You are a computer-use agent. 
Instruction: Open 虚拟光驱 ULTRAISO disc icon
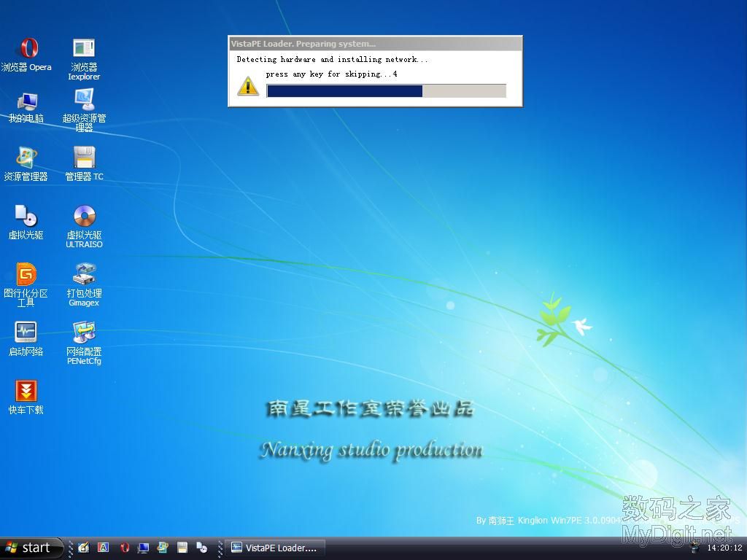pos(84,227)
